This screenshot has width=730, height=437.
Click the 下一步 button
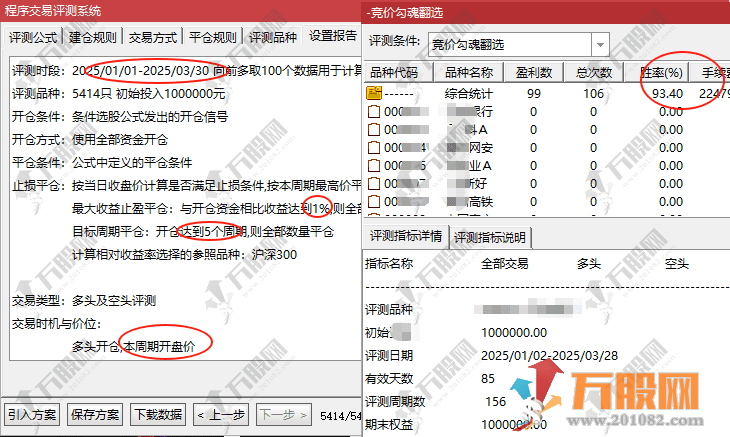click(x=284, y=414)
